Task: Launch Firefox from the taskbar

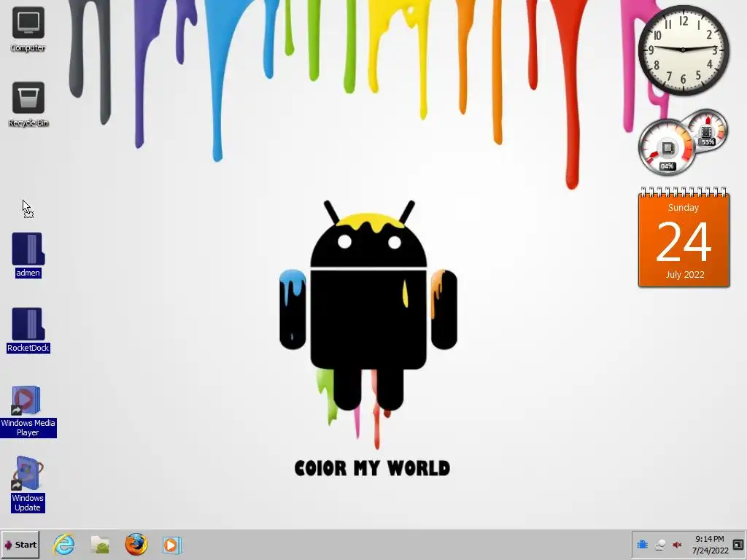Action: tap(136, 545)
